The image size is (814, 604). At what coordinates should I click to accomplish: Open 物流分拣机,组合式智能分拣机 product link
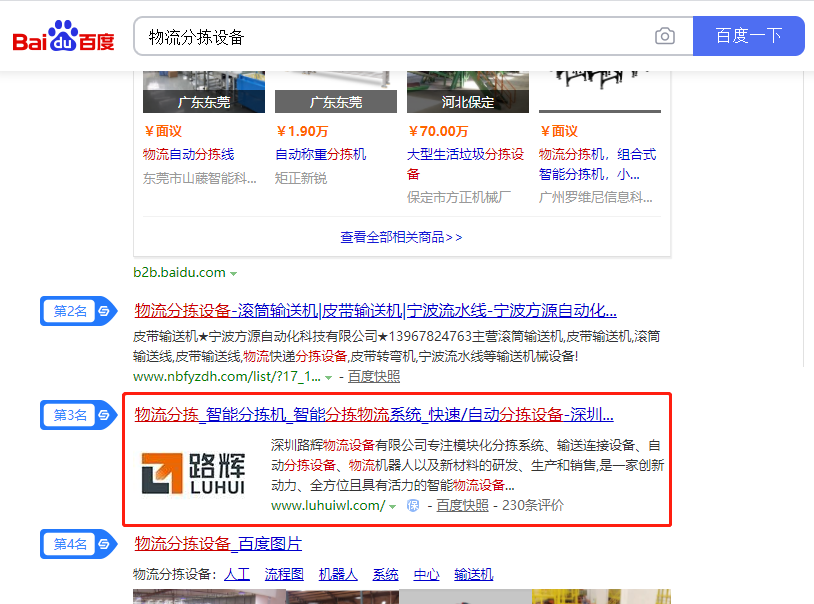598,164
